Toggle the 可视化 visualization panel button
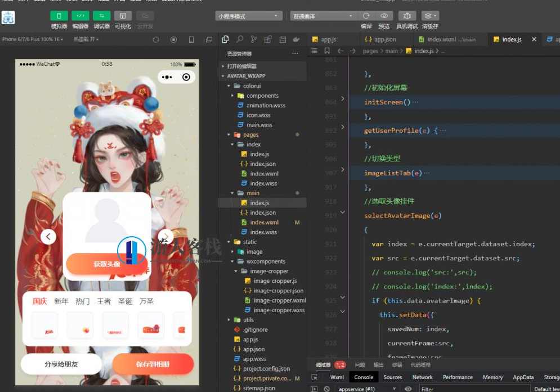560x392 pixels. 123,16
